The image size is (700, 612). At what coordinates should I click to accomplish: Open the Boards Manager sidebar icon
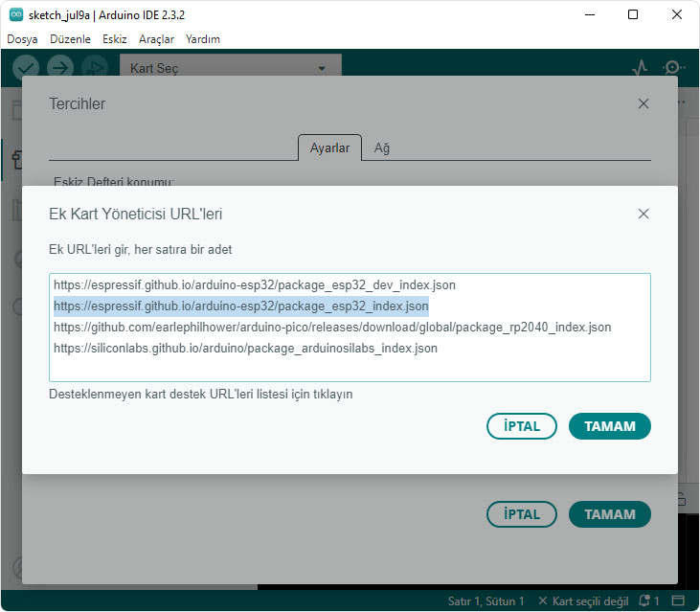click(x=17, y=160)
